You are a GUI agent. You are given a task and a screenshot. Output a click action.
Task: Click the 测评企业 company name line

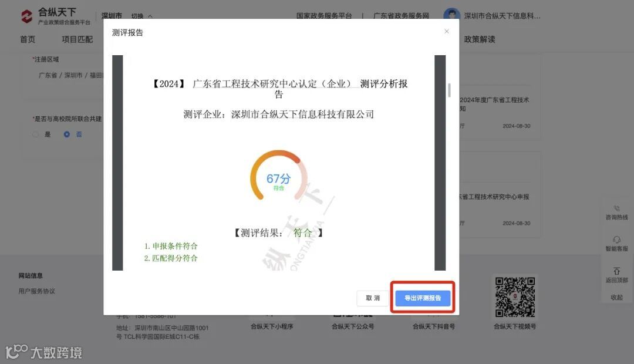pos(279,114)
